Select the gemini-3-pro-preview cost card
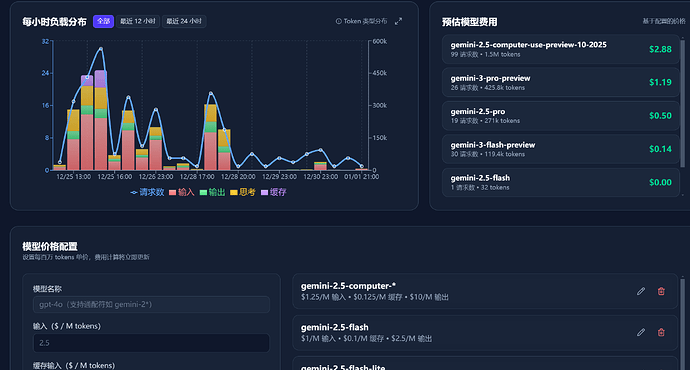The image size is (690, 370). [x=561, y=82]
